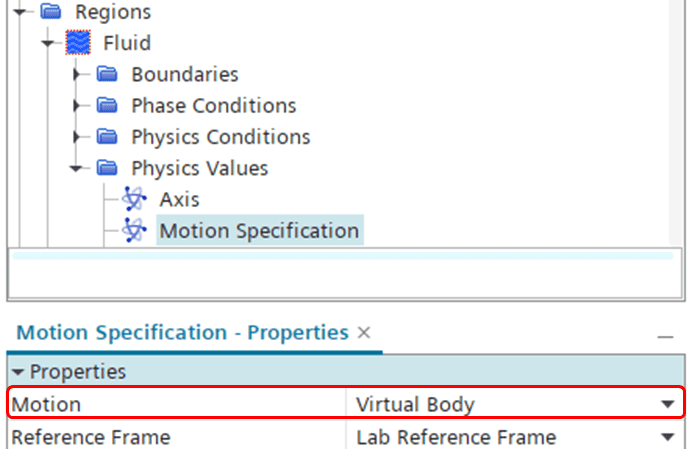Viewport: 692px width, 449px height.
Task: Click the Axis node icon
Action: click(133, 199)
